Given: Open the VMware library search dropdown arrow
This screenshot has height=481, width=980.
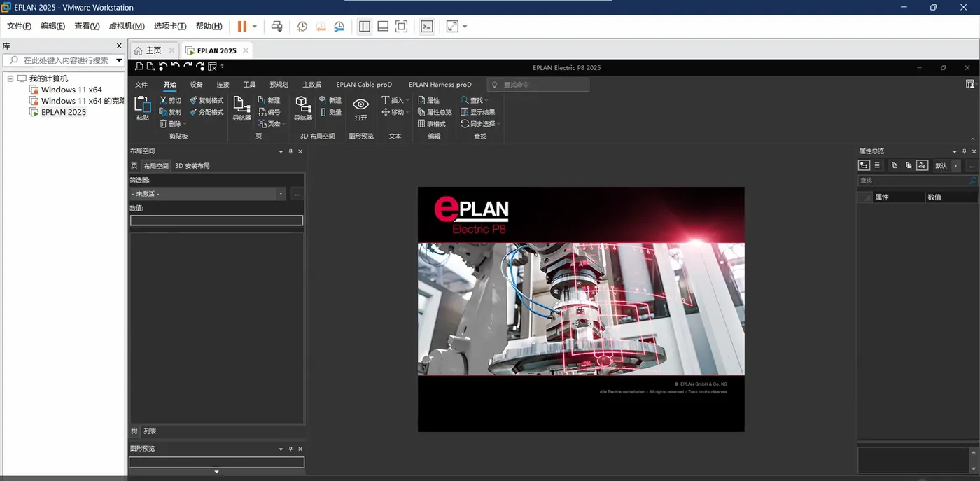Looking at the screenshot, I should 119,60.
